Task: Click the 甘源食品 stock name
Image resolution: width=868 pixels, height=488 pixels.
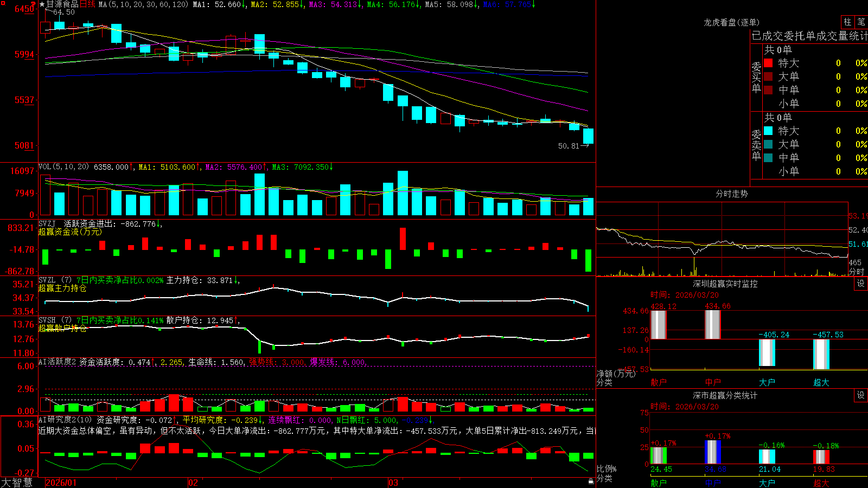Action: [x=62, y=4]
